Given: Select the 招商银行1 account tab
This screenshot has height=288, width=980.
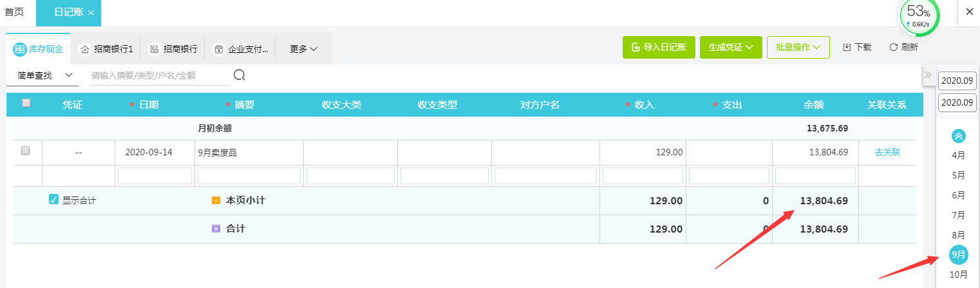Looking at the screenshot, I should [106, 49].
